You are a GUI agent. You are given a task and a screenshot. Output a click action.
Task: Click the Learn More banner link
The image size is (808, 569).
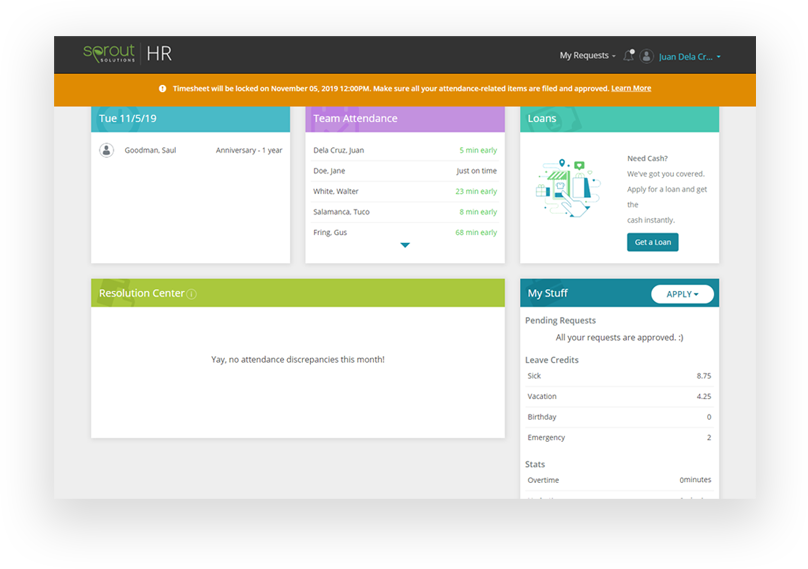tap(631, 88)
